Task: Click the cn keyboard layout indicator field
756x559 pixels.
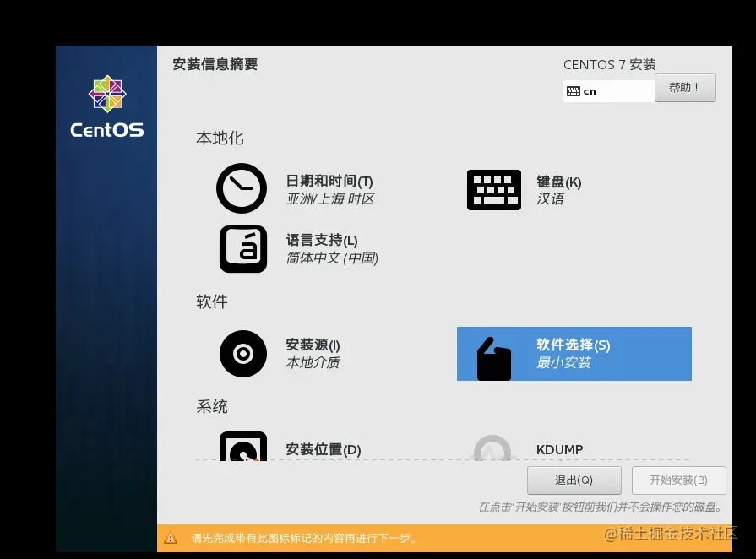Action: 609,91
